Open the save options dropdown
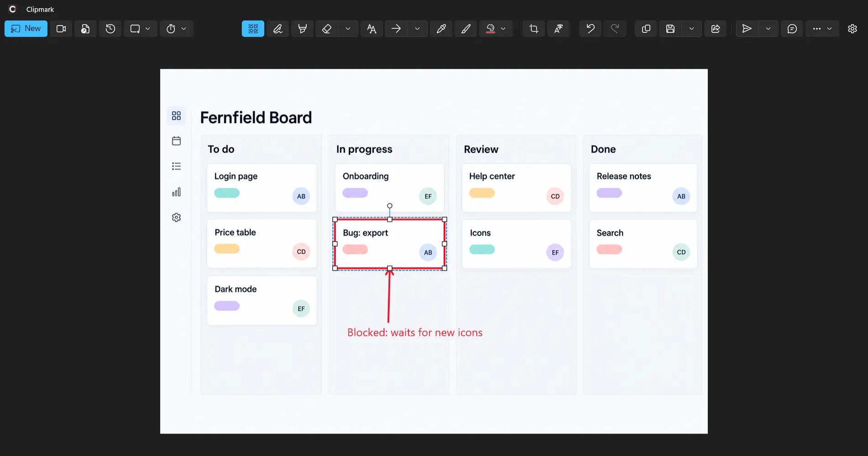The image size is (868, 456). click(692, 29)
